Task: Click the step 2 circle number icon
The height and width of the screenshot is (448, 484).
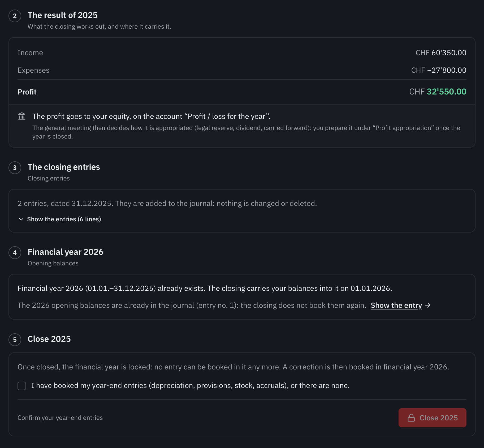Action: [15, 16]
